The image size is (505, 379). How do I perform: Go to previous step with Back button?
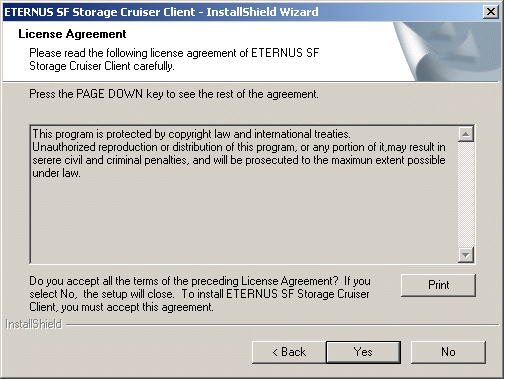pyautogui.click(x=289, y=352)
